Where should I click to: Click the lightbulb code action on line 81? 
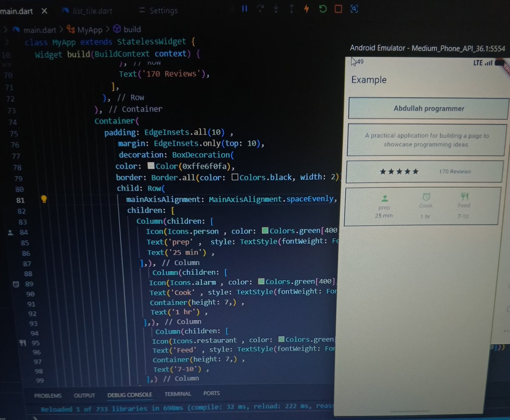point(43,199)
